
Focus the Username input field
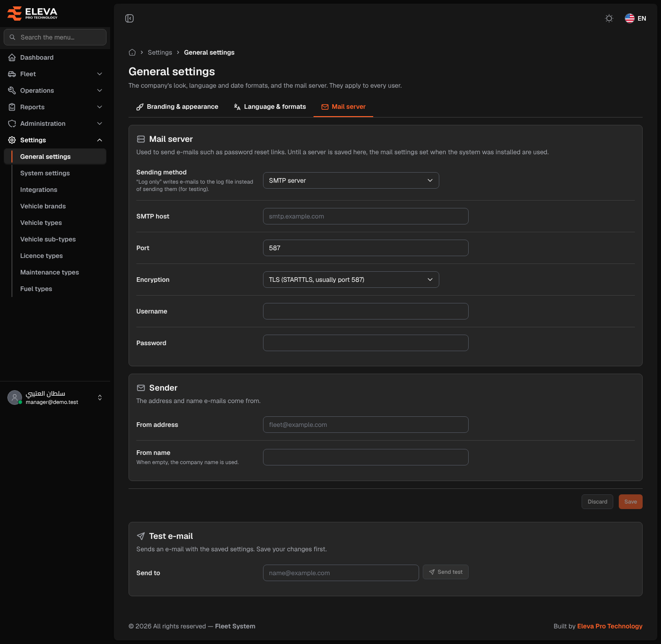(366, 311)
